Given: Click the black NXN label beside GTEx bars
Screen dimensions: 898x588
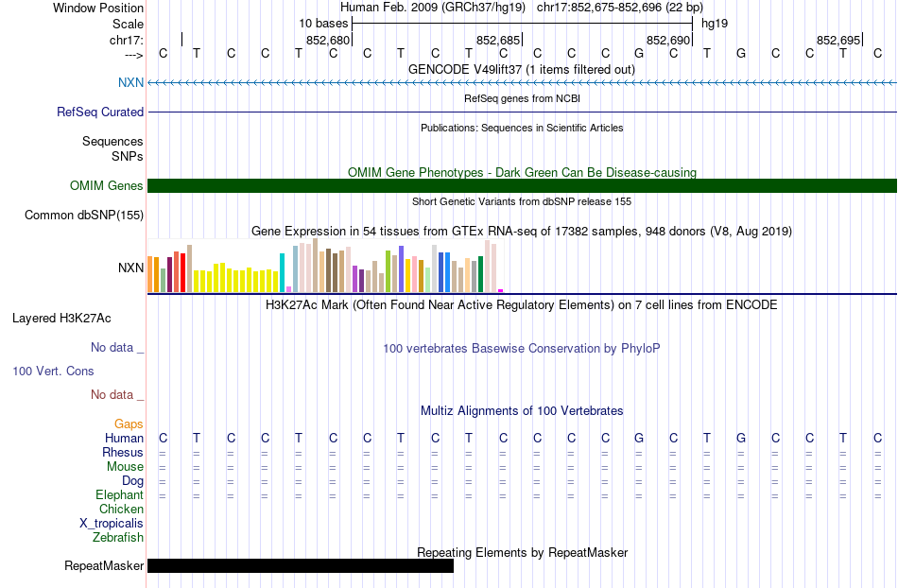Looking at the screenshot, I should coord(130,268).
